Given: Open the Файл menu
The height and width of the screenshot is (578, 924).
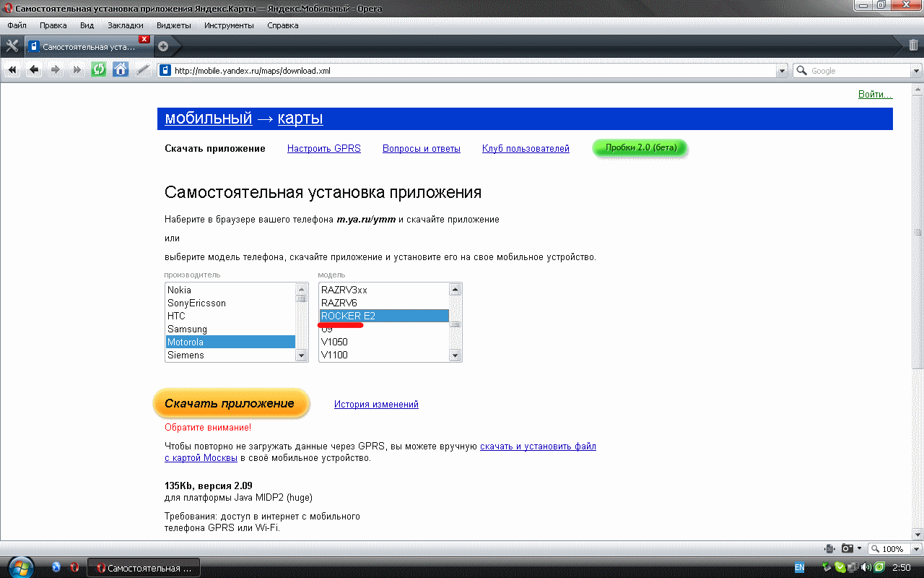Looking at the screenshot, I should (x=17, y=25).
